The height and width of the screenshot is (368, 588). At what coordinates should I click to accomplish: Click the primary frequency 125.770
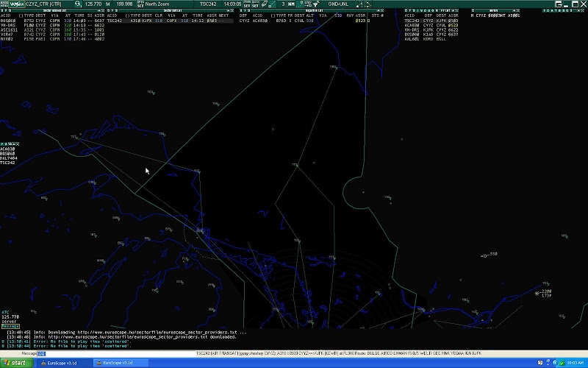93,4
